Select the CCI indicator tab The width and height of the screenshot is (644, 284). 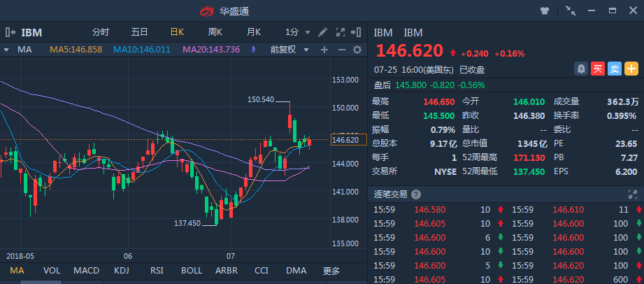(x=262, y=271)
